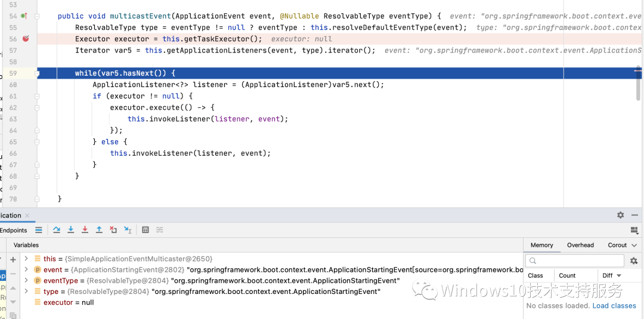Sort by the Class column header
Screen dimensions: 644x319
[535, 275]
